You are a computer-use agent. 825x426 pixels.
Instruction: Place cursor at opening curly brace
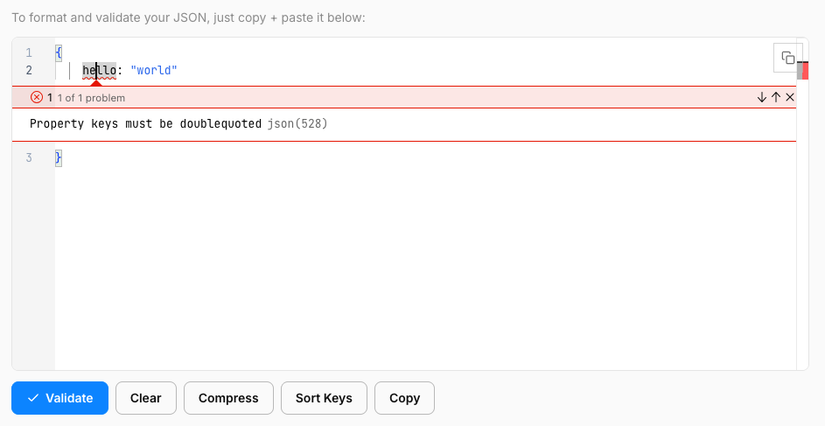tap(59, 52)
